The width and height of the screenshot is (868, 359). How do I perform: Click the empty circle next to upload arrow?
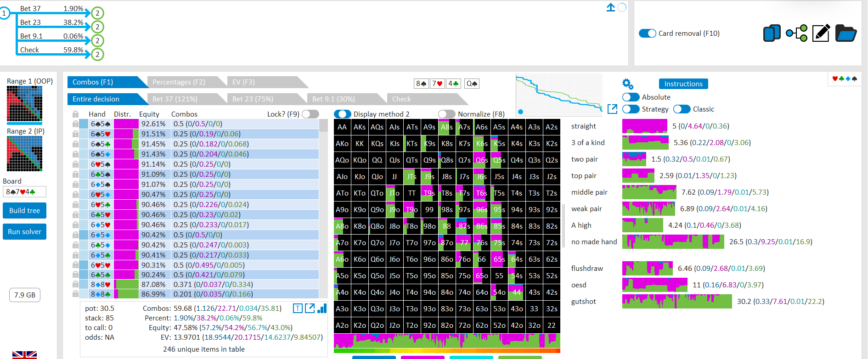click(x=622, y=7)
